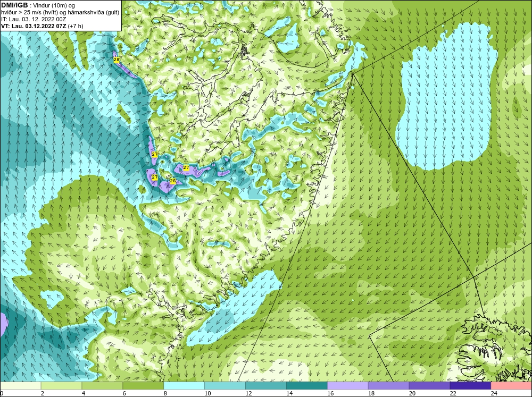Click the easternmost yellow 27 gust label

[186, 167]
